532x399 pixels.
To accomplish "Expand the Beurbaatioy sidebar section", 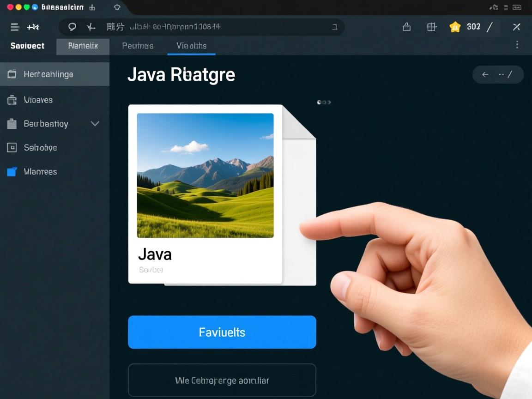I will (95, 124).
